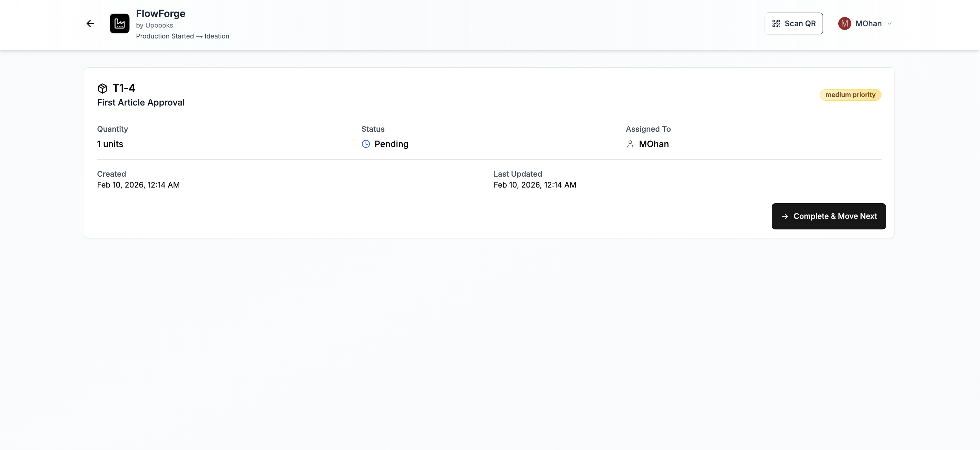Click the arrow icon in Complete & Move Next
Viewport: 980px width, 450px height.
click(785, 216)
